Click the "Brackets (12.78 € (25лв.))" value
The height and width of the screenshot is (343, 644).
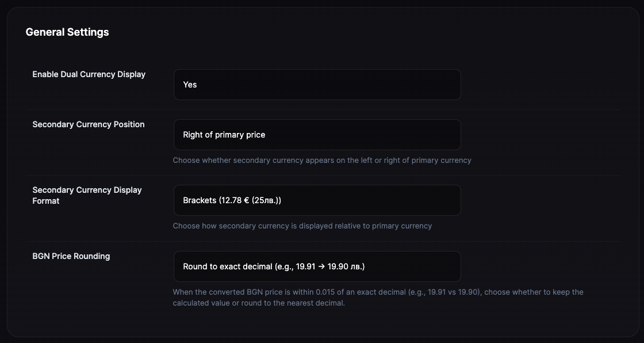pos(232,200)
